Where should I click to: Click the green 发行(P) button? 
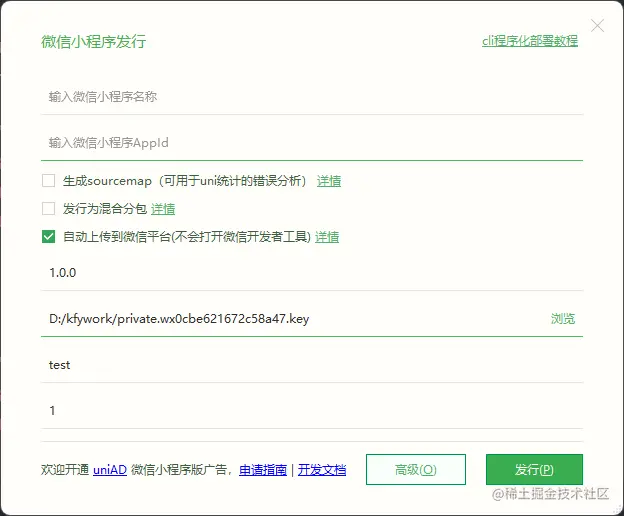tap(534, 469)
